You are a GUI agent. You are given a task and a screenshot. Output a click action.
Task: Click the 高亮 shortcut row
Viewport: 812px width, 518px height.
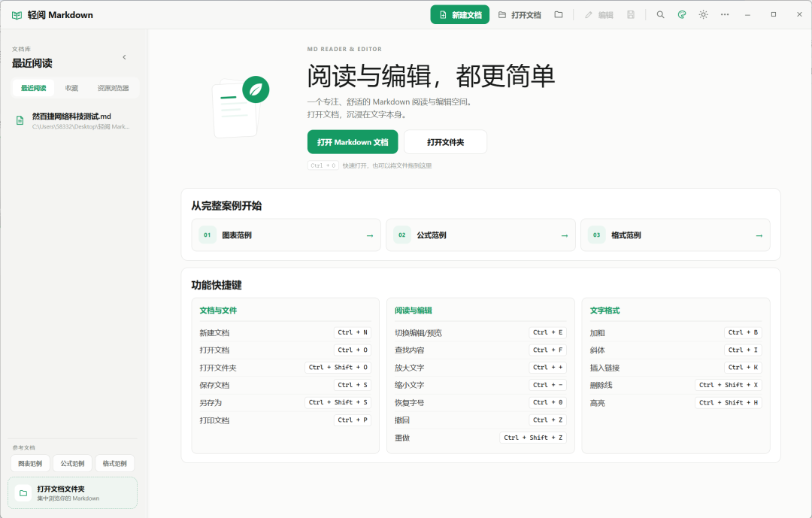point(676,402)
